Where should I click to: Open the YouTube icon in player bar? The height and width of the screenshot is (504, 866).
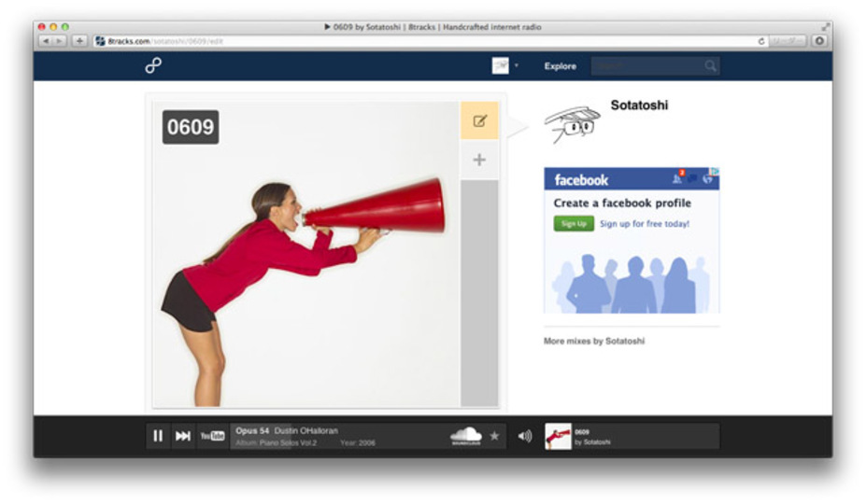click(x=212, y=436)
